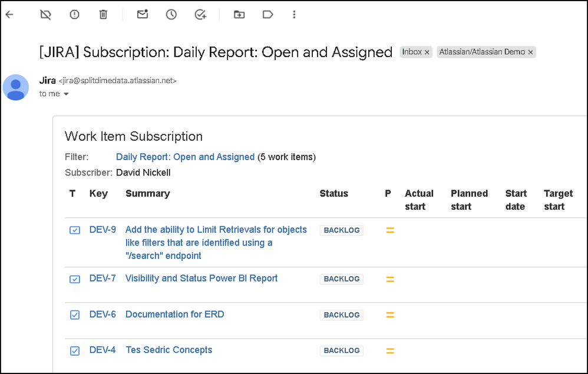588x374 pixels.
Task: Click the Jira sender avatar
Action: click(x=16, y=87)
